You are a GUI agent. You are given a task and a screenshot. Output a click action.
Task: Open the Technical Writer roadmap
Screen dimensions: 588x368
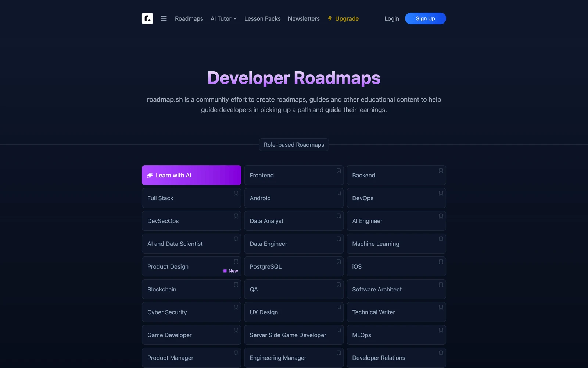[x=396, y=312]
